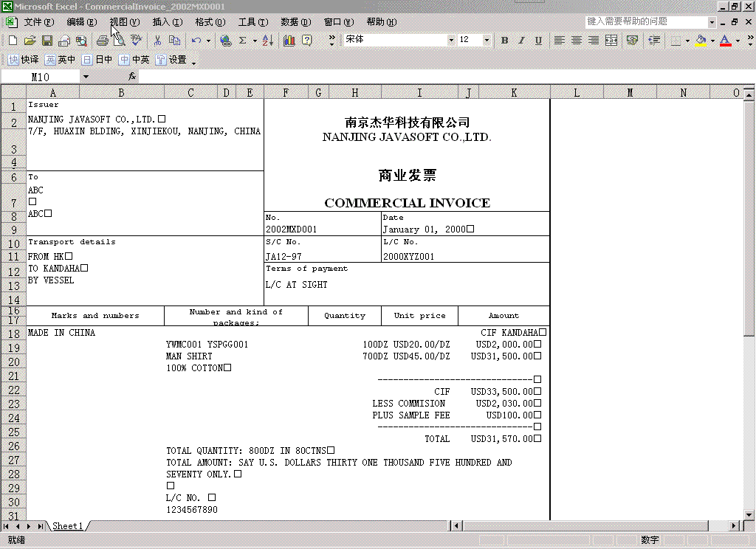Send the workbook by e-mail icon

64,41
